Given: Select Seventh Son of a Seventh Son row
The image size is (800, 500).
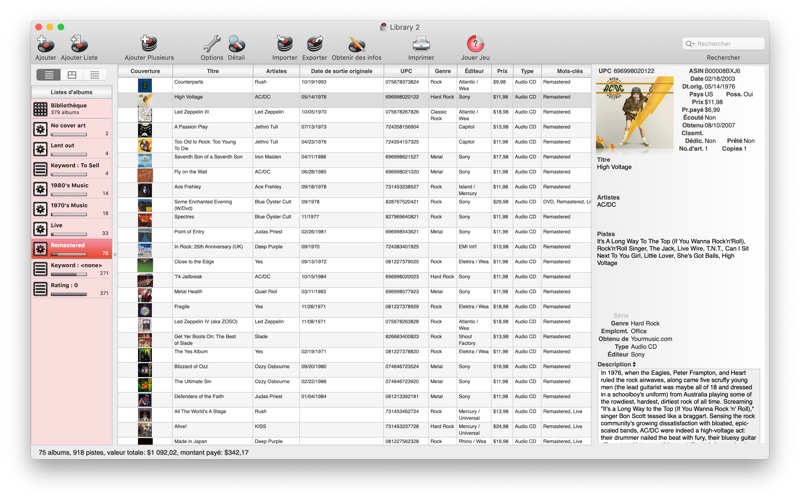Looking at the screenshot, I should [355, 160].
